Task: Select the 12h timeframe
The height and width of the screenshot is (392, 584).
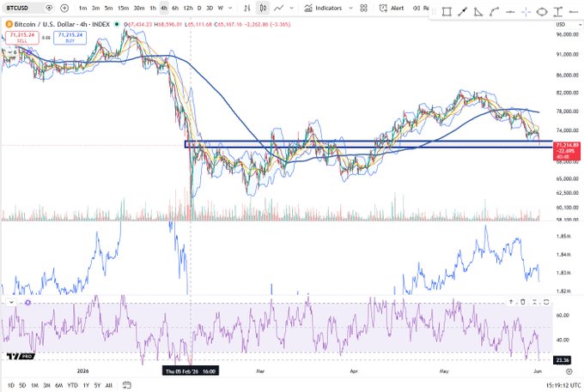Action: point(188,8)
